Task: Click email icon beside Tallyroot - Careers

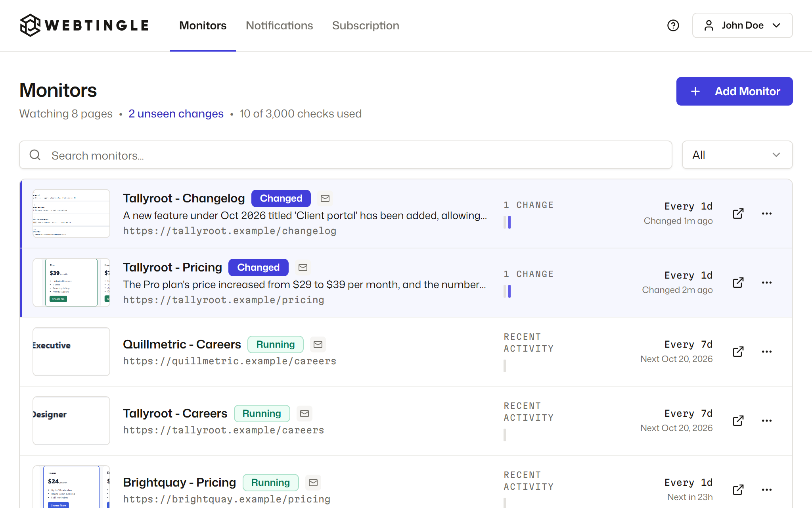Action: [x=304, y=414]
